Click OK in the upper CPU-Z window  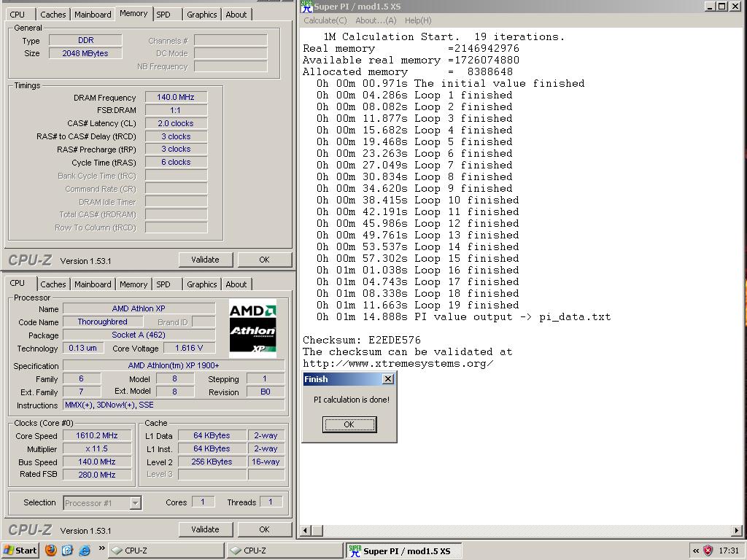point(264,260)
